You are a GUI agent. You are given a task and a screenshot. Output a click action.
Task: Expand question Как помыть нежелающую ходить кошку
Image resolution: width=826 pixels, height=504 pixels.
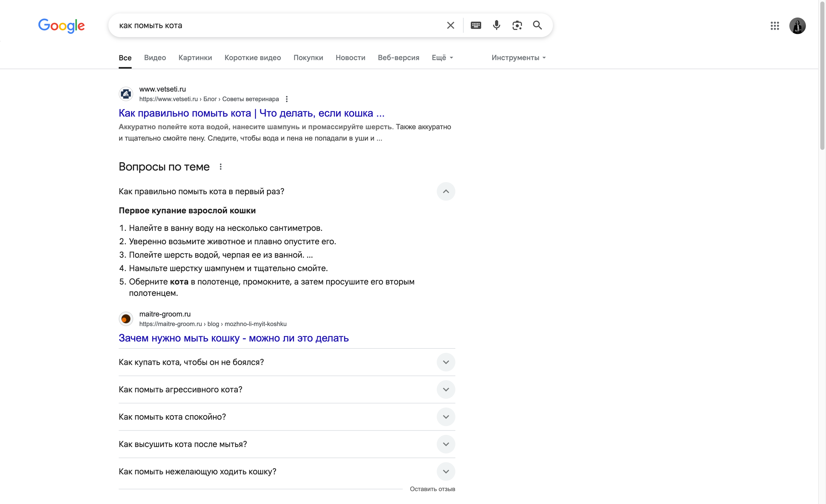pyautogui.click(x=446, y=472)
